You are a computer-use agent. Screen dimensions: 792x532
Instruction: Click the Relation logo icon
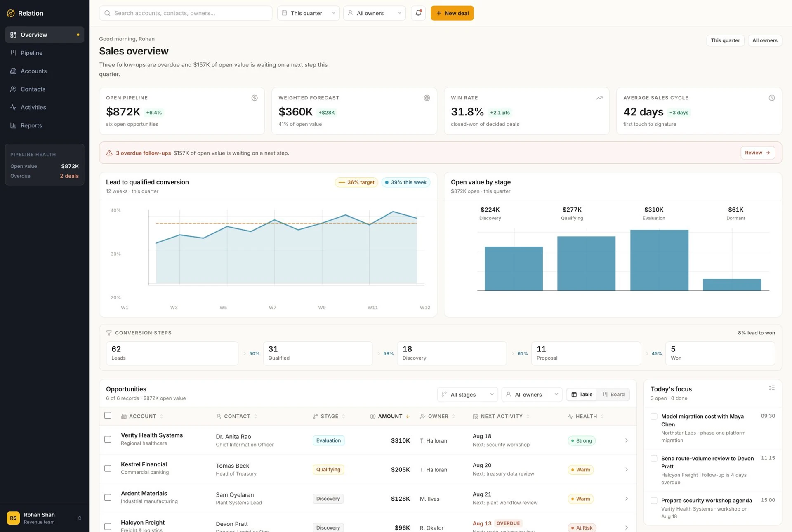coord(11,13)
